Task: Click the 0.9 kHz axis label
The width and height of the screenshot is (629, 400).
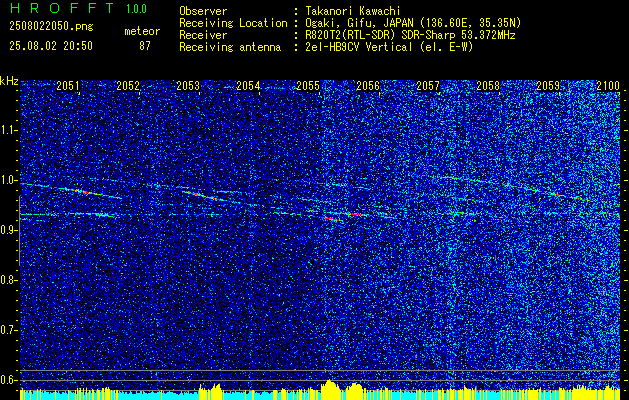Action: [8, 230]
